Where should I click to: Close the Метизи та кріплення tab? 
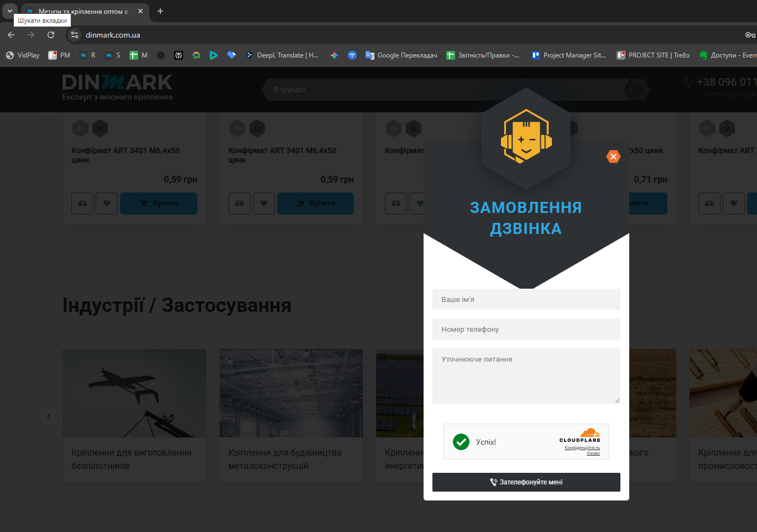pyautogui.click(x=140, y=11)
